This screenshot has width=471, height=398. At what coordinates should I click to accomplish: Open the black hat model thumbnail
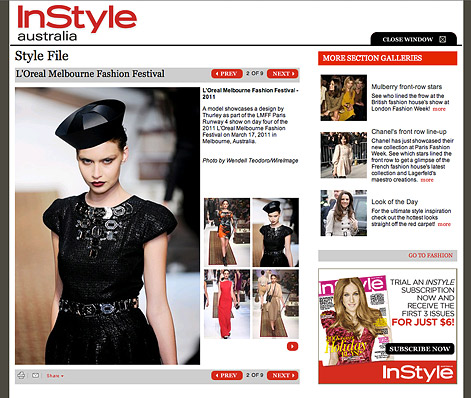[x=276, y=232]
